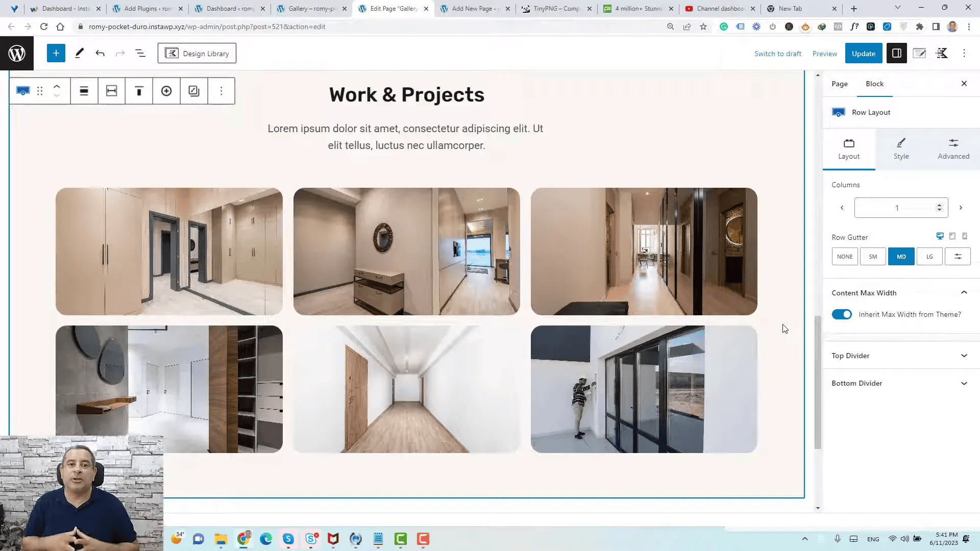Toggle the settings sidebar icon
Viewport: 980px width, 551px height.
click(896, 53)
